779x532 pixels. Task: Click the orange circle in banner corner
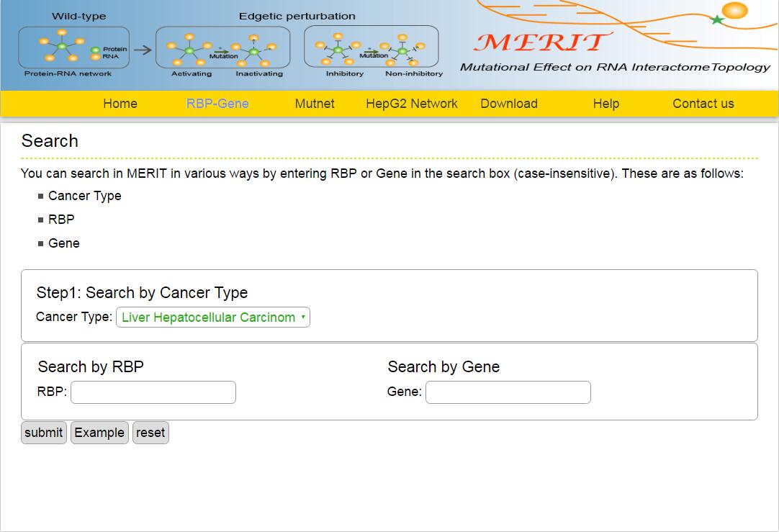click(x=734, y=10)
